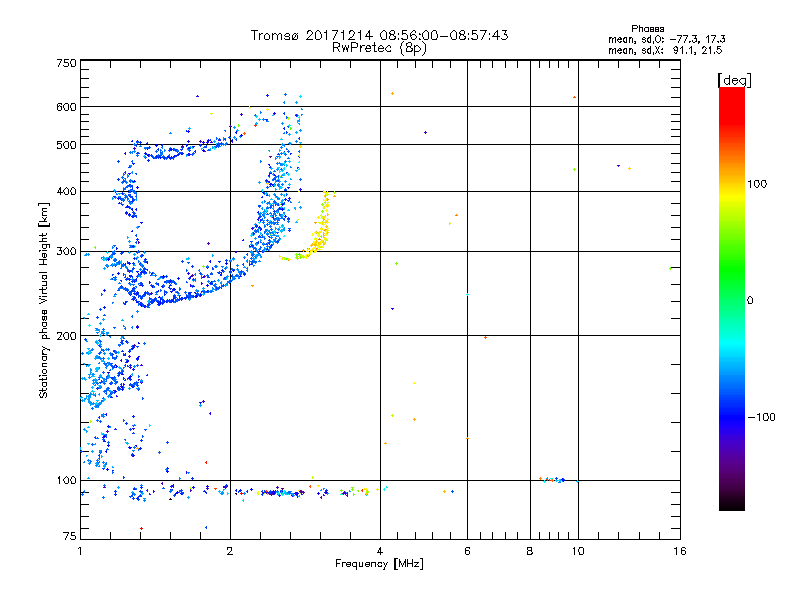This screenshot has height=600, width=800.
Task: Click the 'mean, sd,O: -77.3, 17.3' line
Action: point(666,39)
